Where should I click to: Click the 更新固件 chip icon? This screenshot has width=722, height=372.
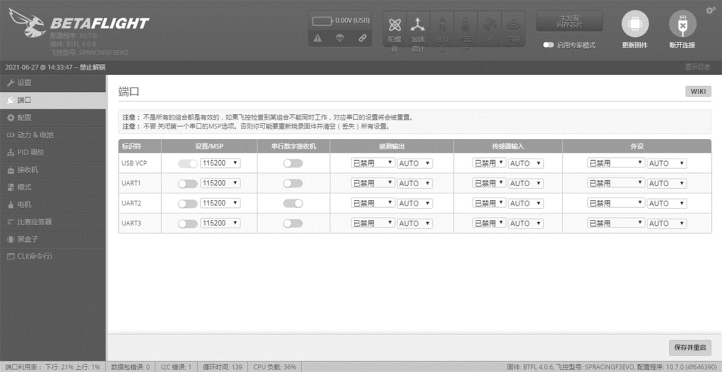point(635,24)
